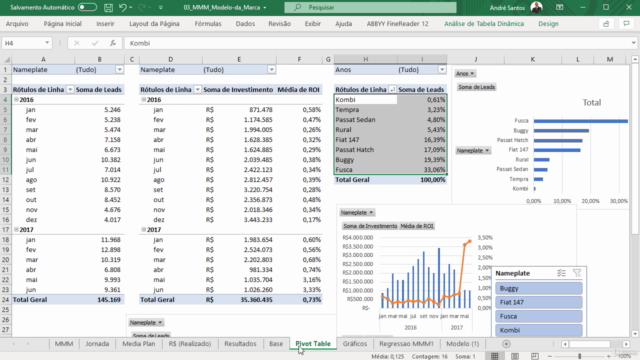Click the sheet tabs scroll-left arrow

click(x=13, y=344)
